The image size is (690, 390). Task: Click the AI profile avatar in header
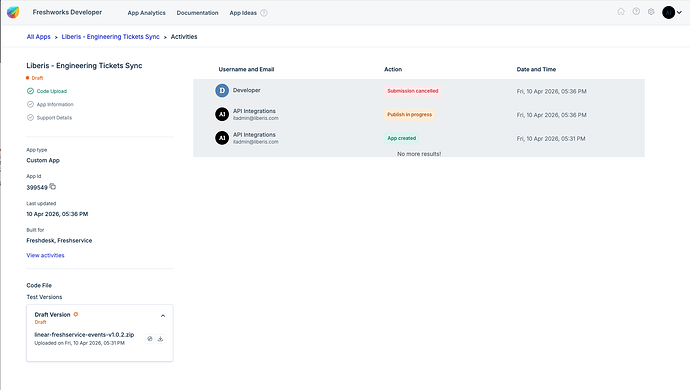[668, 12]
